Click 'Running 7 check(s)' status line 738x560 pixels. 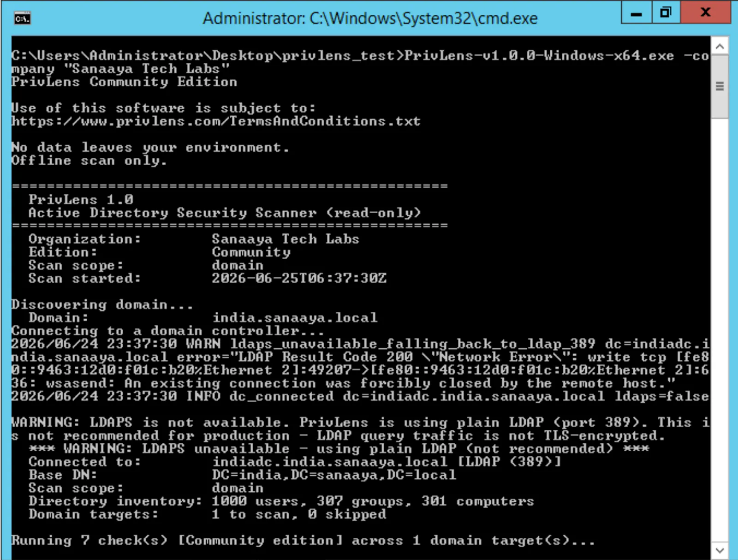303,541
